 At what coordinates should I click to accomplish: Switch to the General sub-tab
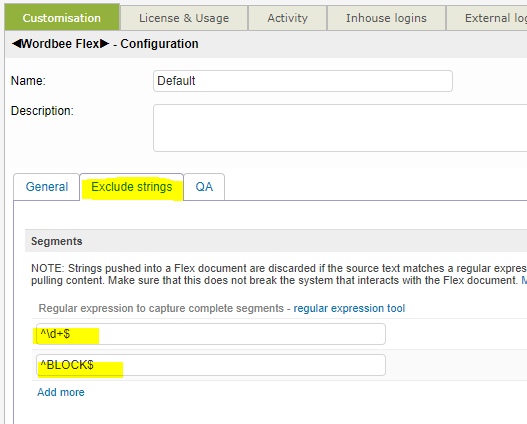[x=47, y=187]
